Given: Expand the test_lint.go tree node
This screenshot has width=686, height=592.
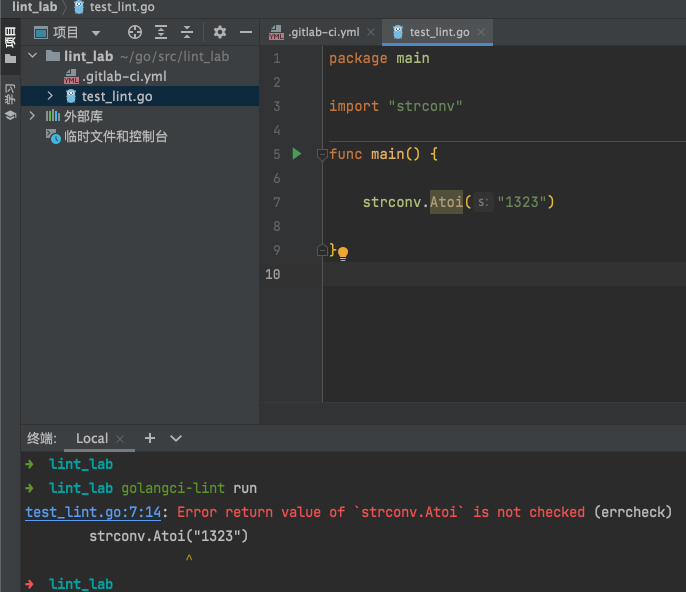Looking at the screenshot, I should (51, 96).
